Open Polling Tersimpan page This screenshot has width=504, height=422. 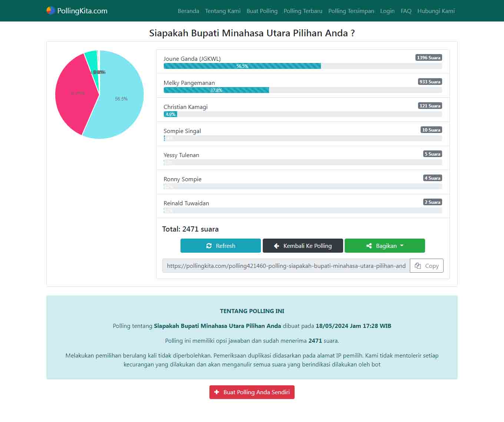click(x=351, y=11)
